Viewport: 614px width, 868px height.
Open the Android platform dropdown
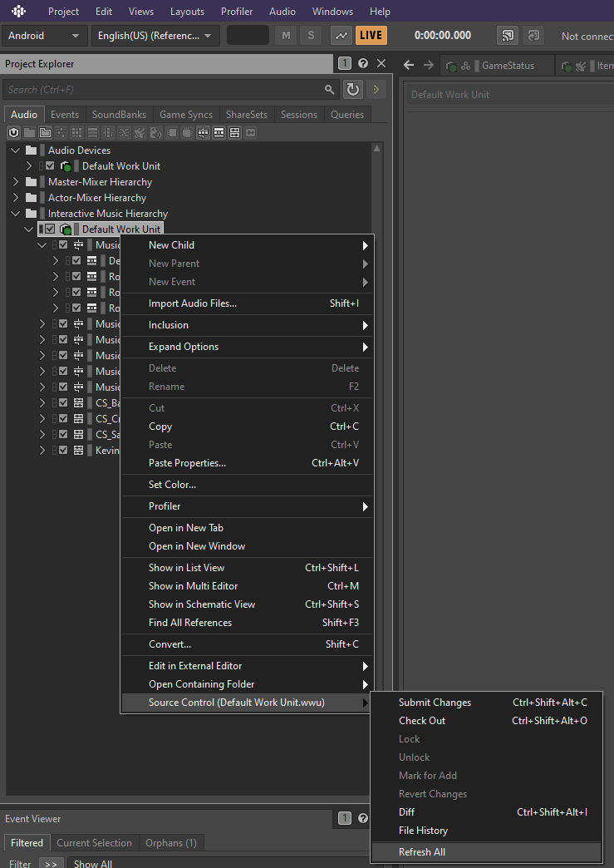click(x=44, y=36)
